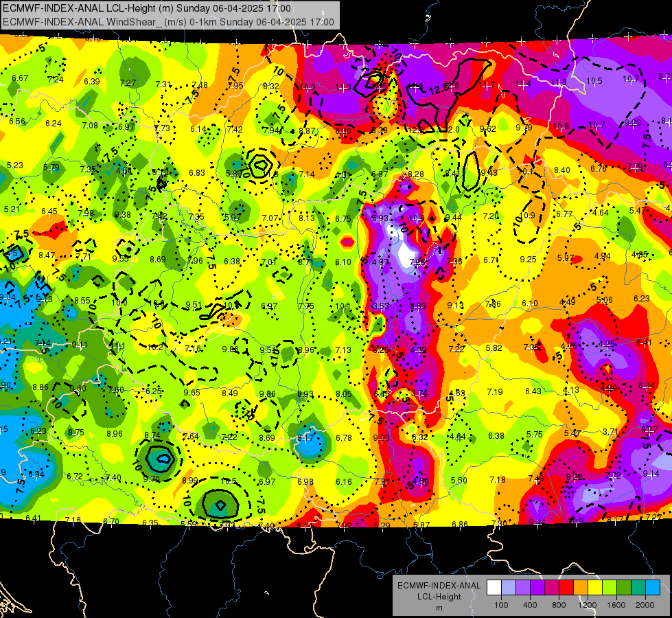Click the map value 6.56

coord(18,122)
